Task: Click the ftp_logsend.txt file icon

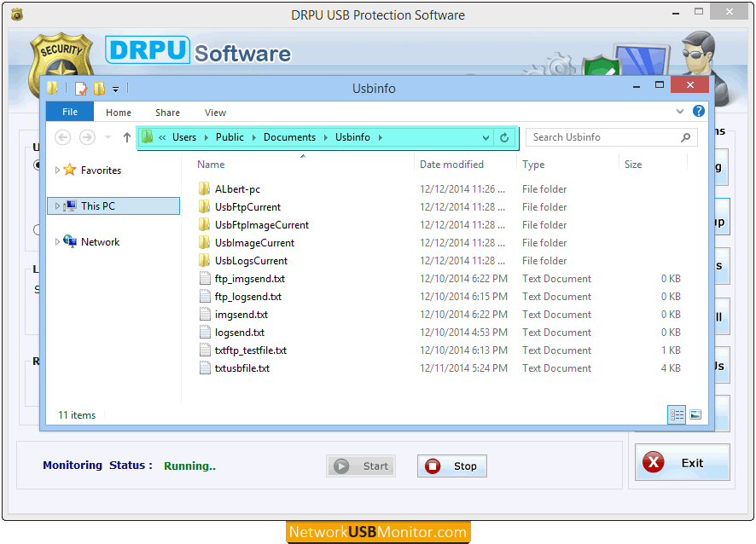Action: (205, 297)
